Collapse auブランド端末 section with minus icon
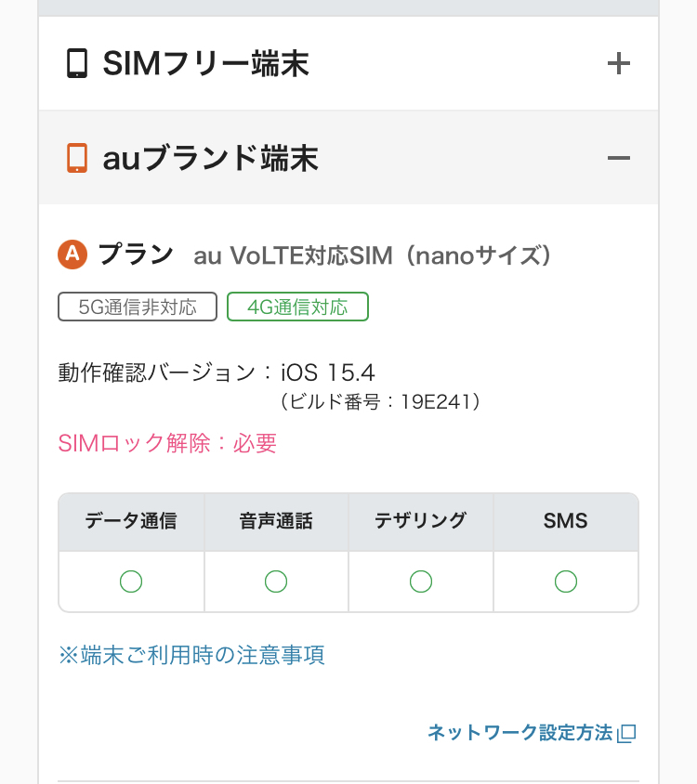697x784 pixels. coord(618,158)
